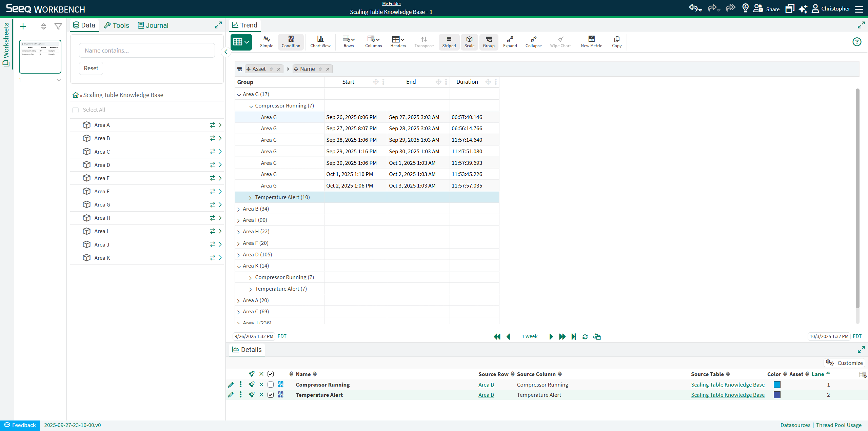Screen dimensions: 868x431
Task: Click the swap asset icon for Area D
Action: click(x=212, y=165)
